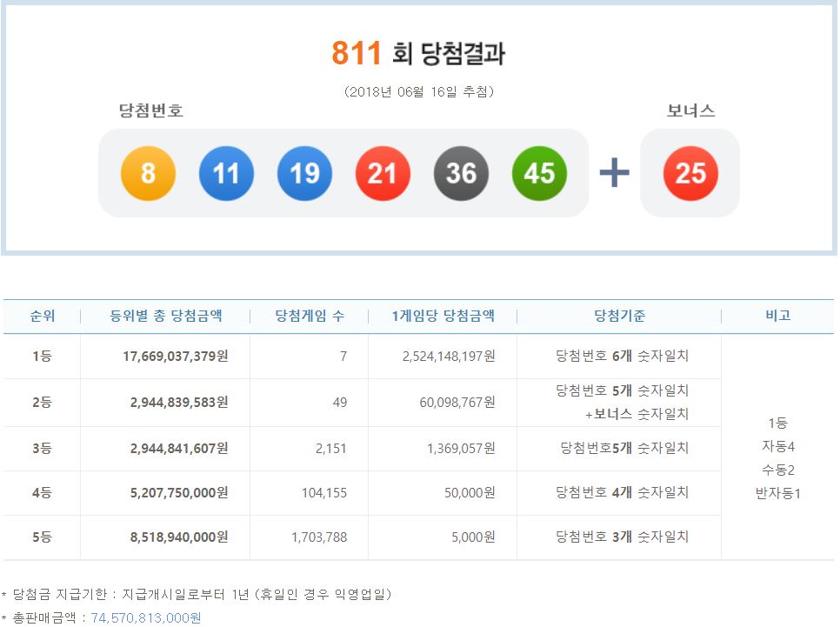Click the red number 21 ball

pos(383,173)
